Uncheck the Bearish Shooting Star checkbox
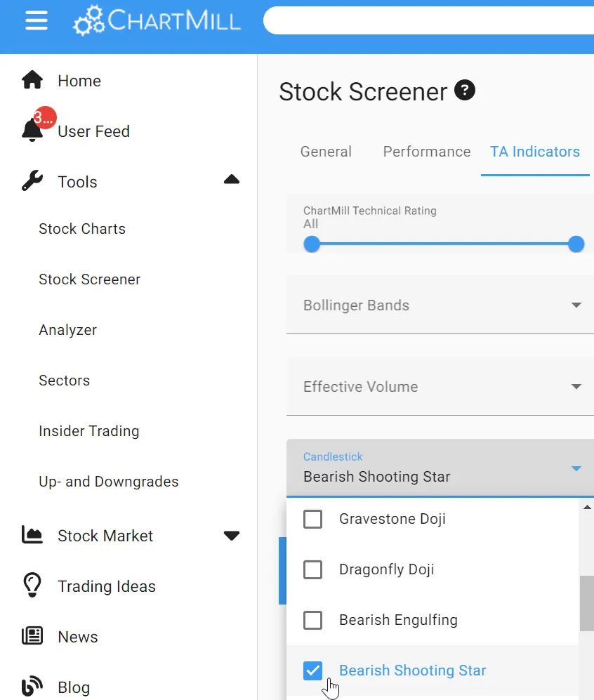 (312, 671)
